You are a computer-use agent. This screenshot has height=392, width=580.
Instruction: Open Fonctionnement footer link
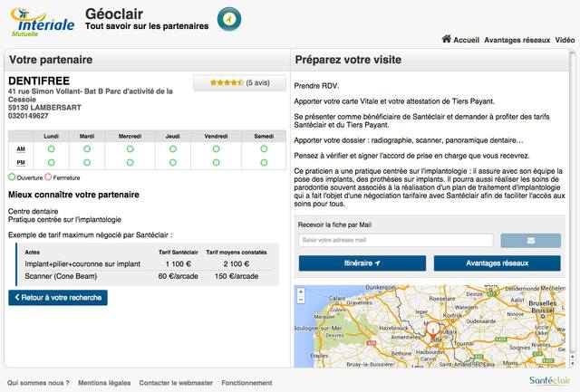[246, 383]
